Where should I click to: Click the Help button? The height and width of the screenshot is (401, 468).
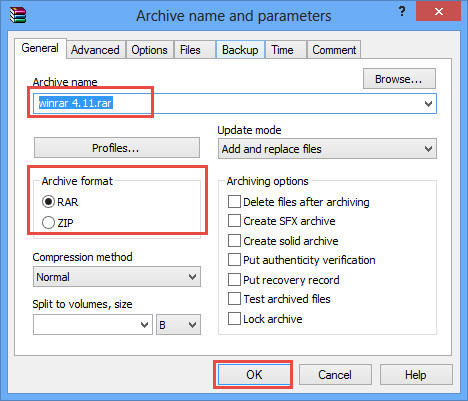[416, 375]
